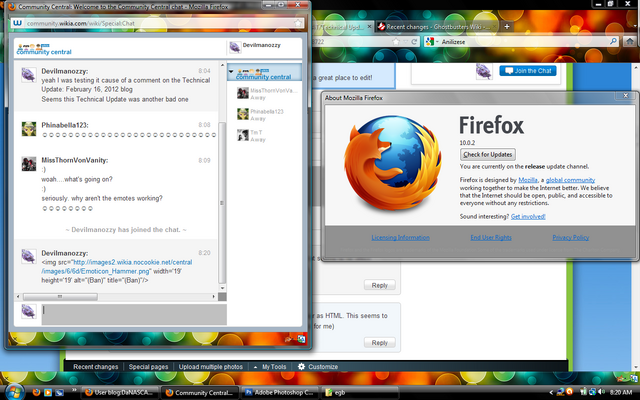This screenshot has height=400, width=640.
Task: Click the Devilmanozzy username in 8:20 message
Action: (x=64, y=253)
